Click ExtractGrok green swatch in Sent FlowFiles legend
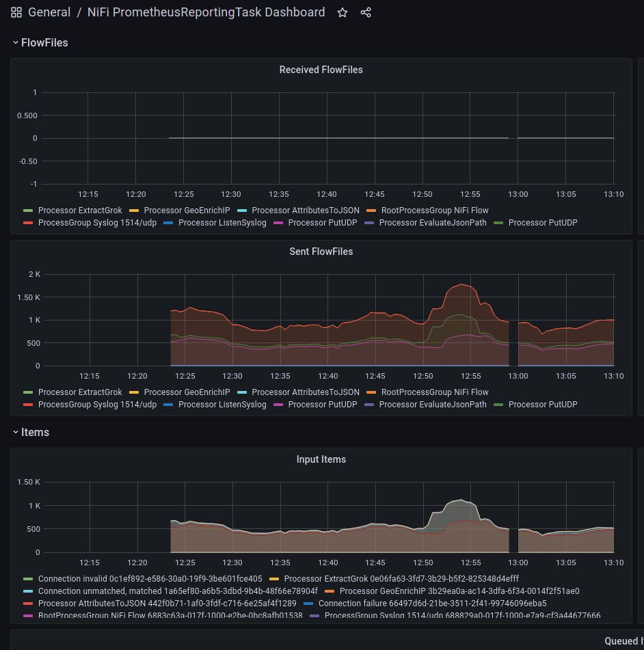 28,392
